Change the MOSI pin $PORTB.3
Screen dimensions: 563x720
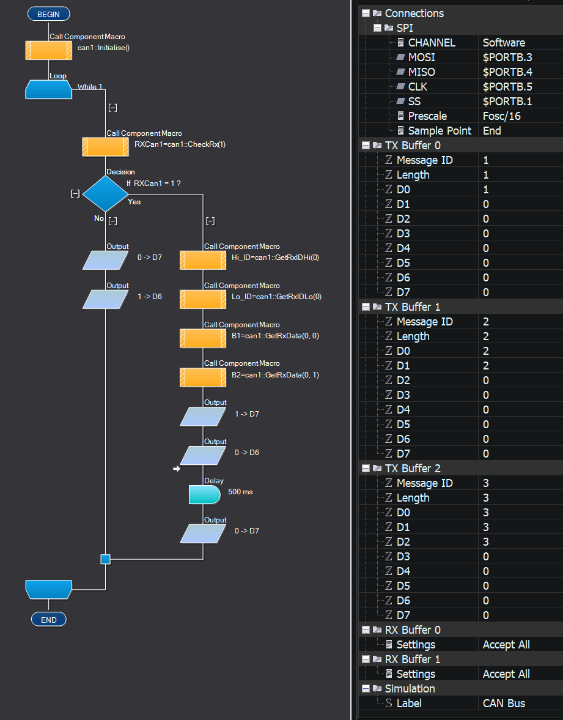pos(521,57)
